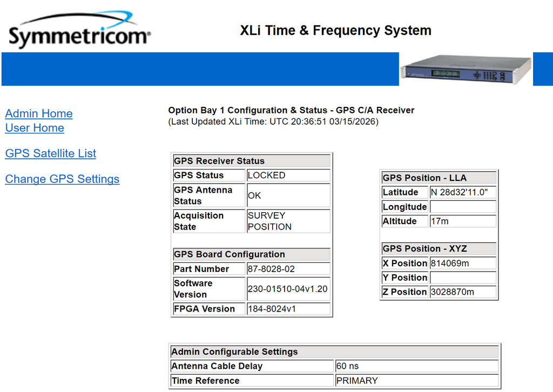Viewport: 553px width, 392px height.
Task: Click the Acquisition State value cell
Action: coord(288,221)
